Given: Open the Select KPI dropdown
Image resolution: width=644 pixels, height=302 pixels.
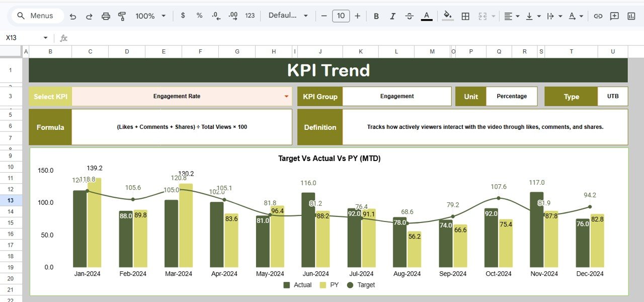Looking at the screenshot, I should point(286,96).
